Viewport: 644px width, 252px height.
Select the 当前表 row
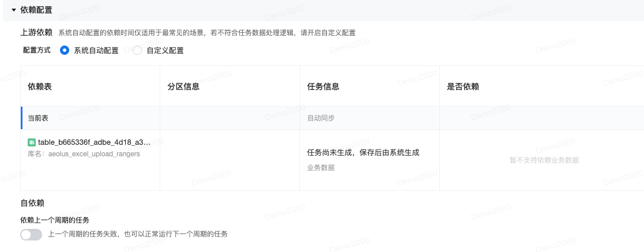[332, 118]
